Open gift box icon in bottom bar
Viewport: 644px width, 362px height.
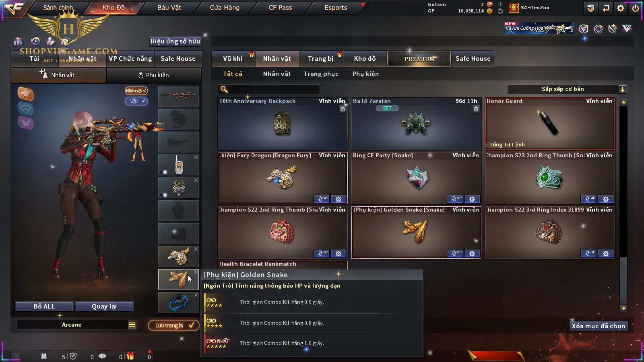(x=130, y=356)
